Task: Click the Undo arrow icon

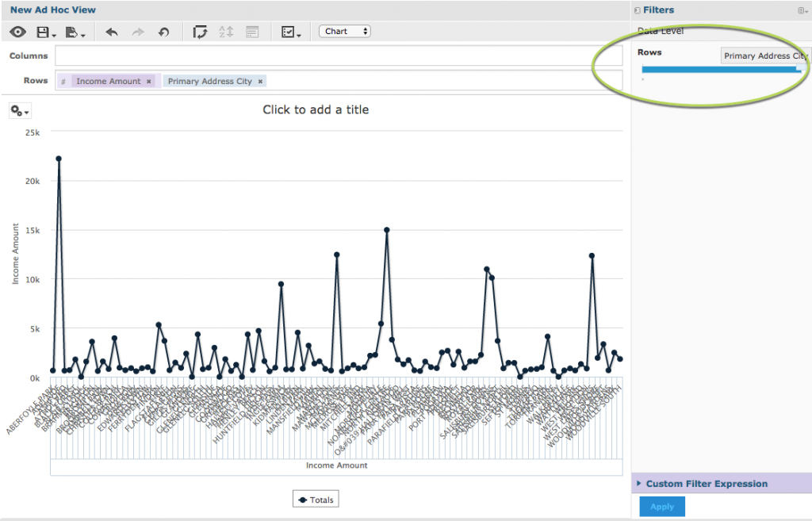Action: (112, 32)
